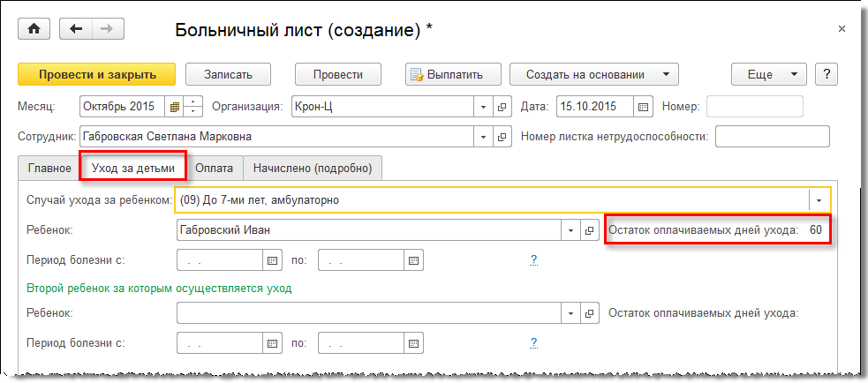Switch to the Оплата tab

coord(215,167)
